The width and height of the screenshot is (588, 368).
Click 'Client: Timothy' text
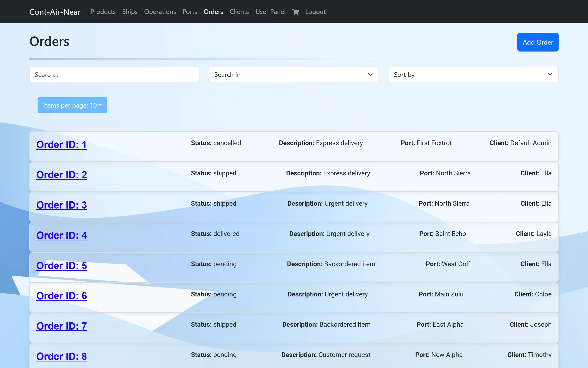pos(529,355)
